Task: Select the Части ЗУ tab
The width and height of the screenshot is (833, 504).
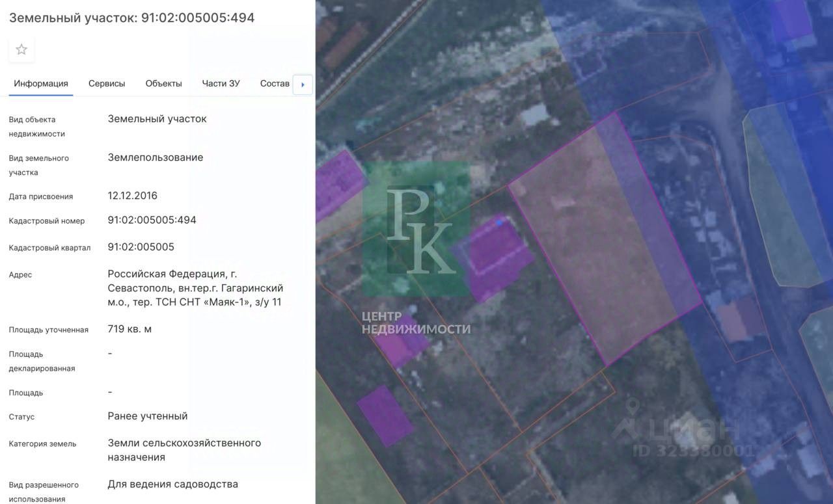Action: 221,84
